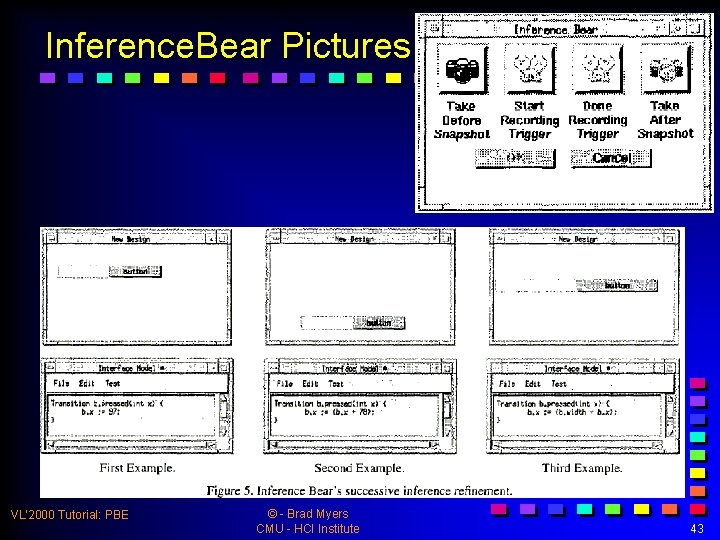Viewport: 720px width, 540px height.
Task: Click the Take Before Snapshot camera icon
Action: click(462, 69)
